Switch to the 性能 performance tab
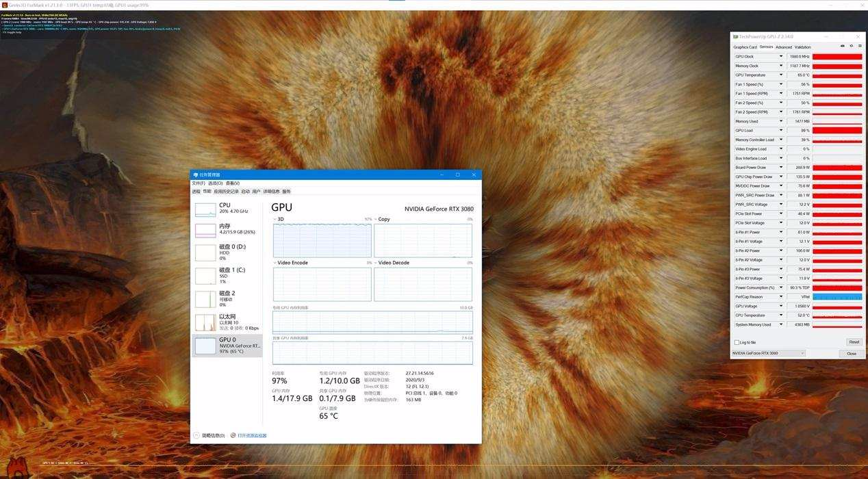The width and height of the screenshot is (868, 479). pyautogui.click(x=207, y=192)
